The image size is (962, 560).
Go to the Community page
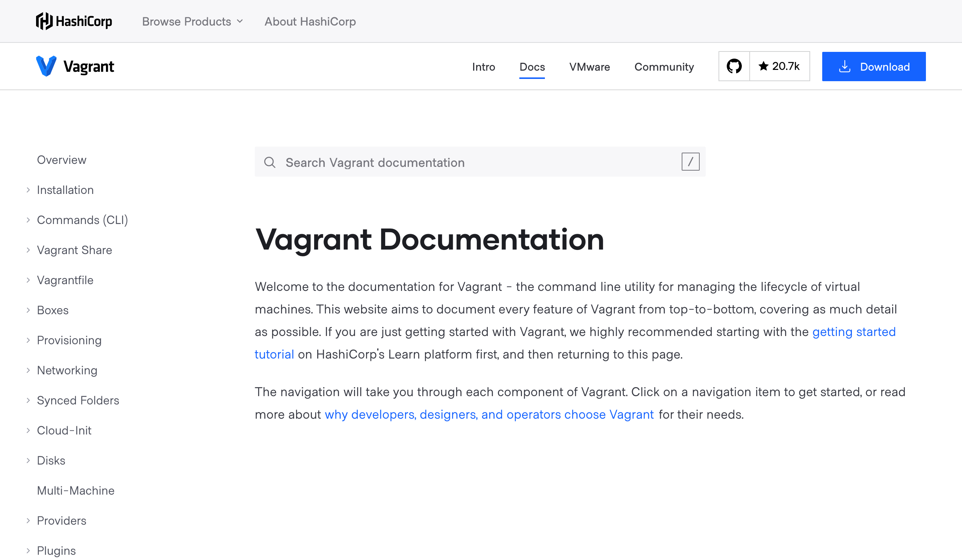point(664,67)
